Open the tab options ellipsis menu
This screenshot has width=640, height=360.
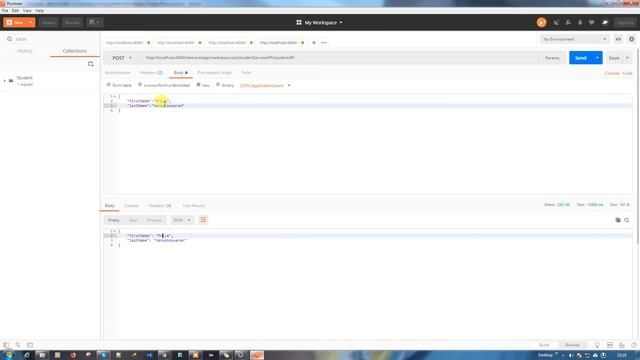click(324, 42)
